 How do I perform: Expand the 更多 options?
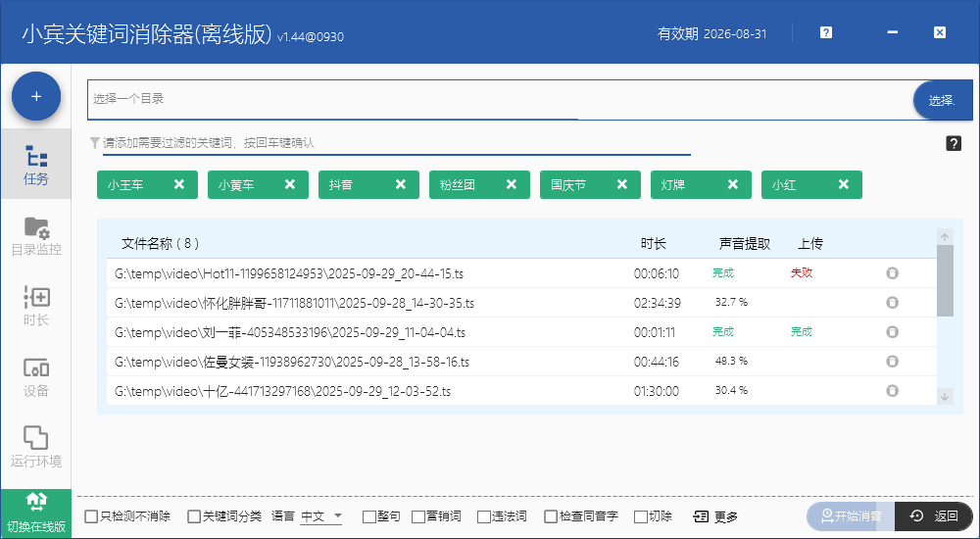(715, 516)
